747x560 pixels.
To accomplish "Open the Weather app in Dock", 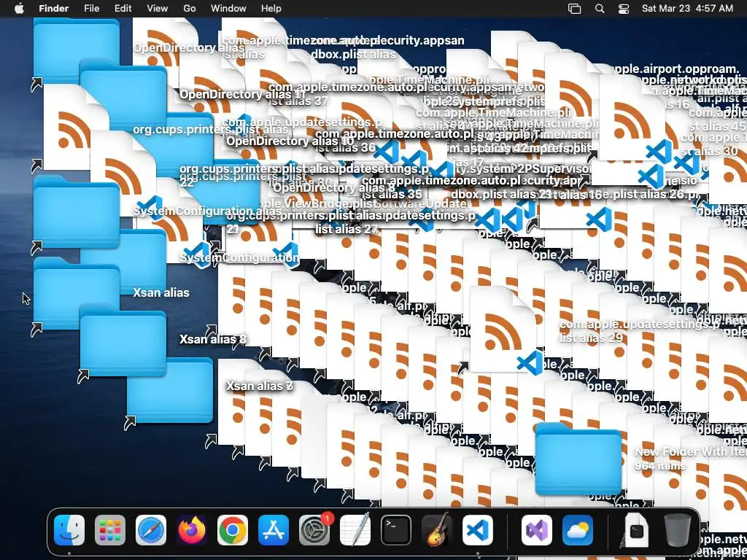I will [578, 530].
